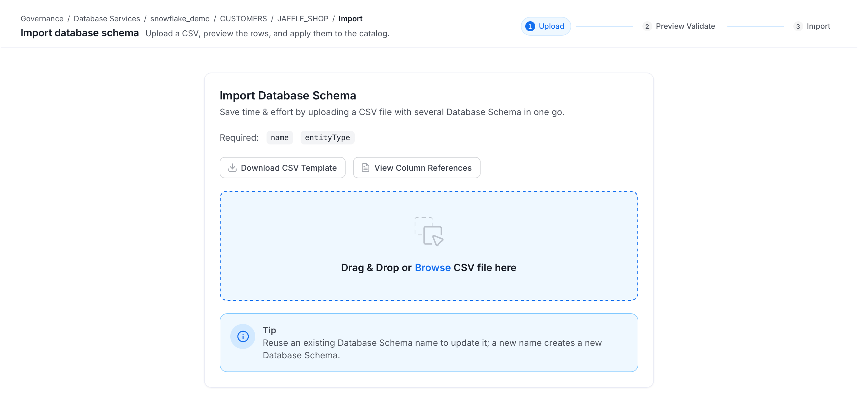Click View Column References button
The width and height of the screenshot is (868, 419).
click(x=417, y=168)
